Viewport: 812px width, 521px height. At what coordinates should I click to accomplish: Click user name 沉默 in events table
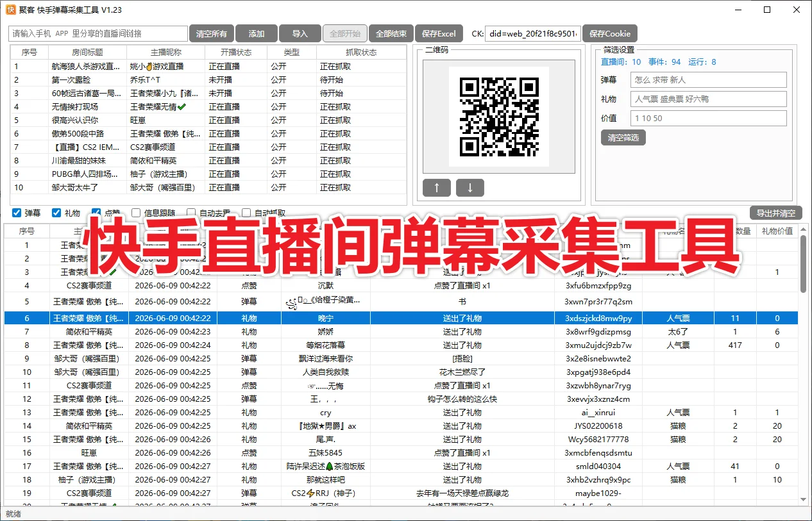(x=326, y=285)
